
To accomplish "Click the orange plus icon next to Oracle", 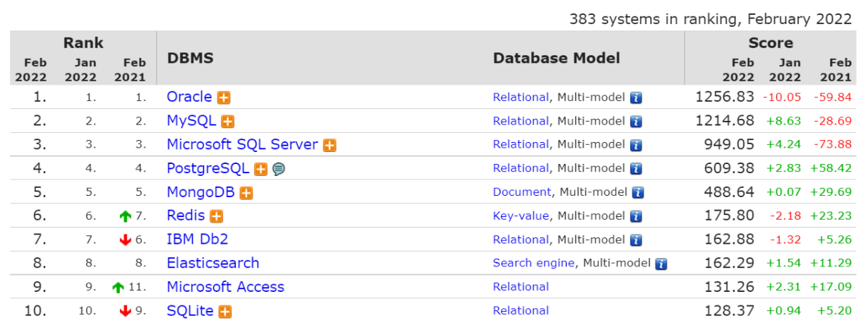I will [x=224, y=98].
